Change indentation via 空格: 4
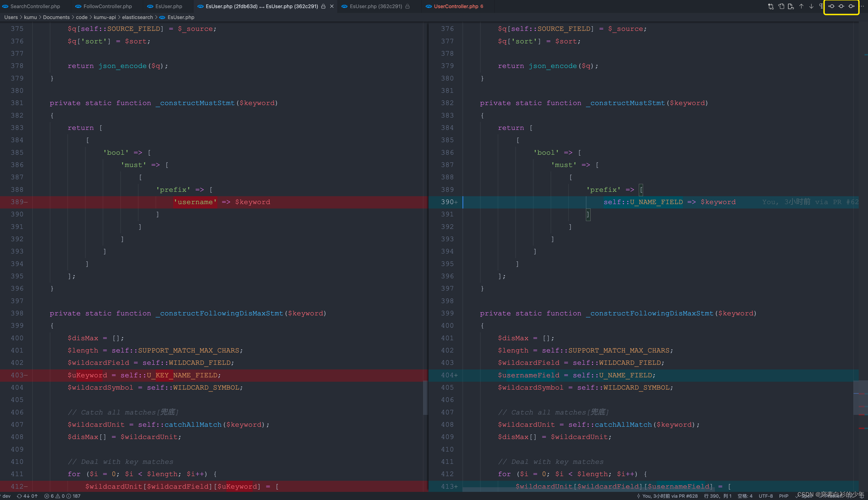 (745, 496)
